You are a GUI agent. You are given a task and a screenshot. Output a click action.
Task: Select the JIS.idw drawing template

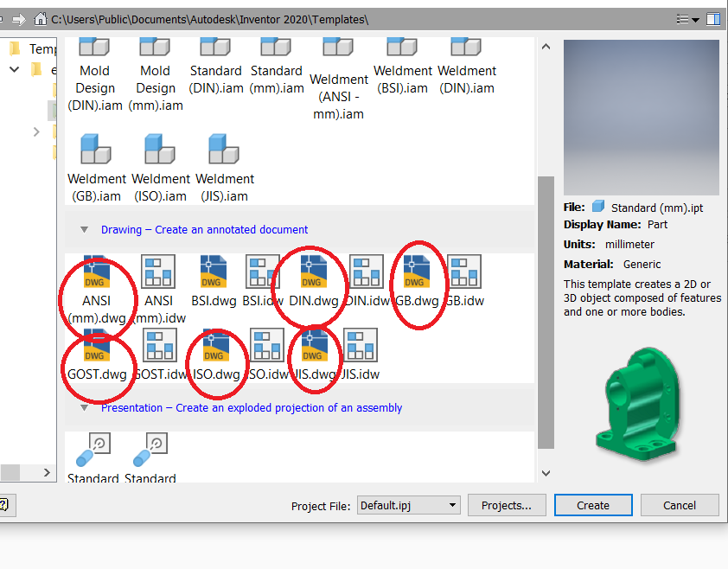pyautogui.click(x=361, y=355)
